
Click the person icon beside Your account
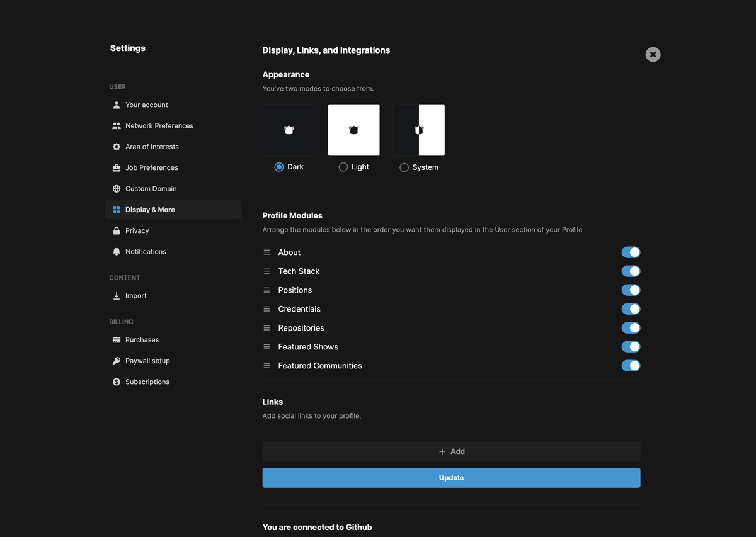117,105
